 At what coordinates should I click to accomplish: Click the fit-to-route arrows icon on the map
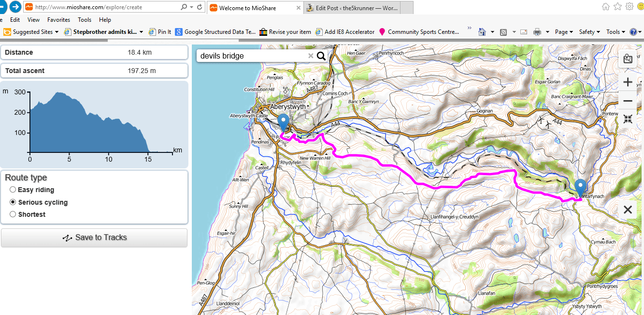(628, 119)
